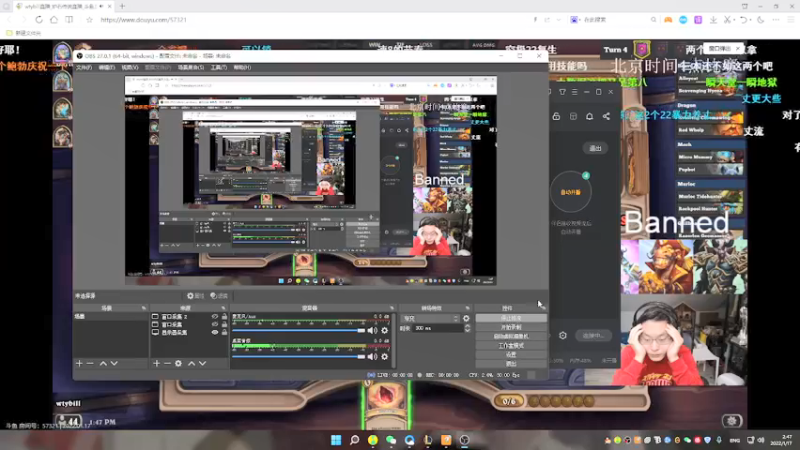Lock the 窗口采集 source
800x450 pixels.
point(224,324)
